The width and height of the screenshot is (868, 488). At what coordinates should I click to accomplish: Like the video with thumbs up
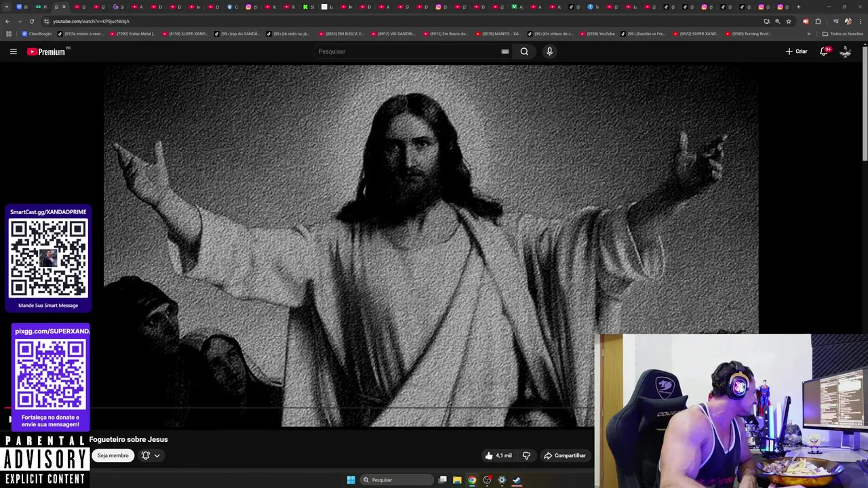click(498, 455)
